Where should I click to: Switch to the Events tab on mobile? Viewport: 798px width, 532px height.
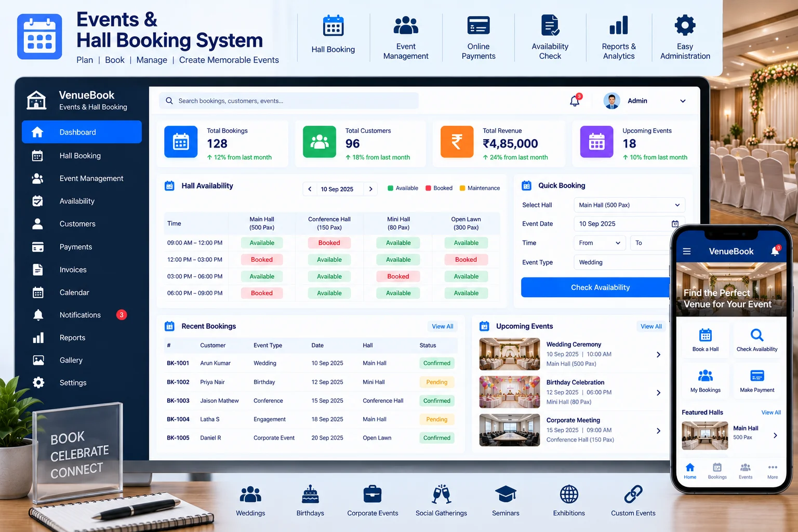click(x=746, y=471)
